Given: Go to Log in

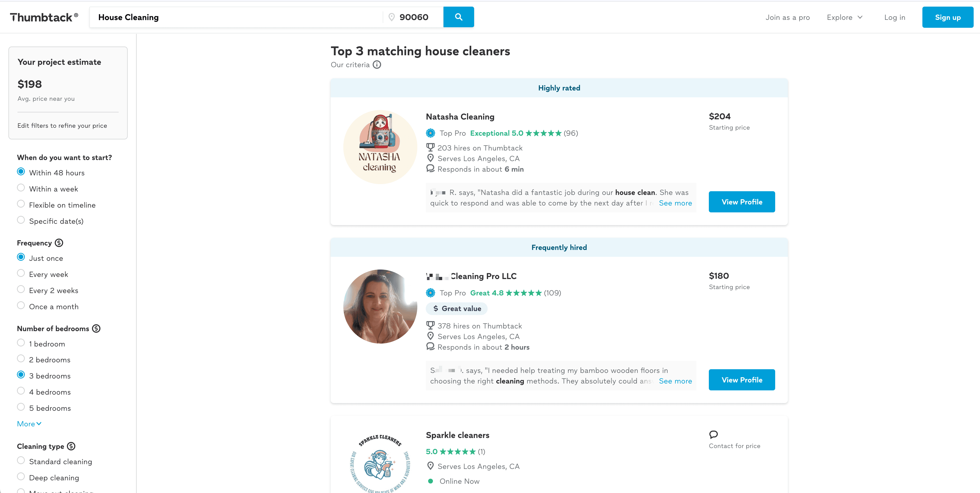Looking at the screenshot, I should click(x=894, y=17).
